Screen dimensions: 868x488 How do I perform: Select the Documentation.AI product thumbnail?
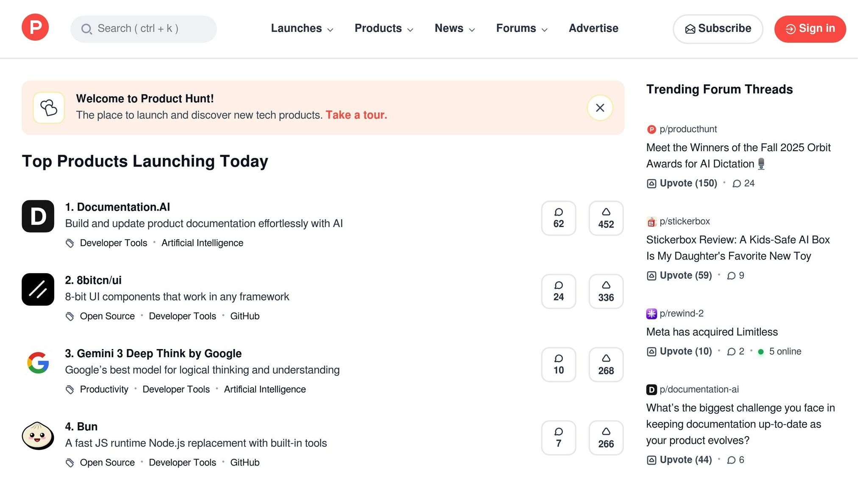point(38,216)
